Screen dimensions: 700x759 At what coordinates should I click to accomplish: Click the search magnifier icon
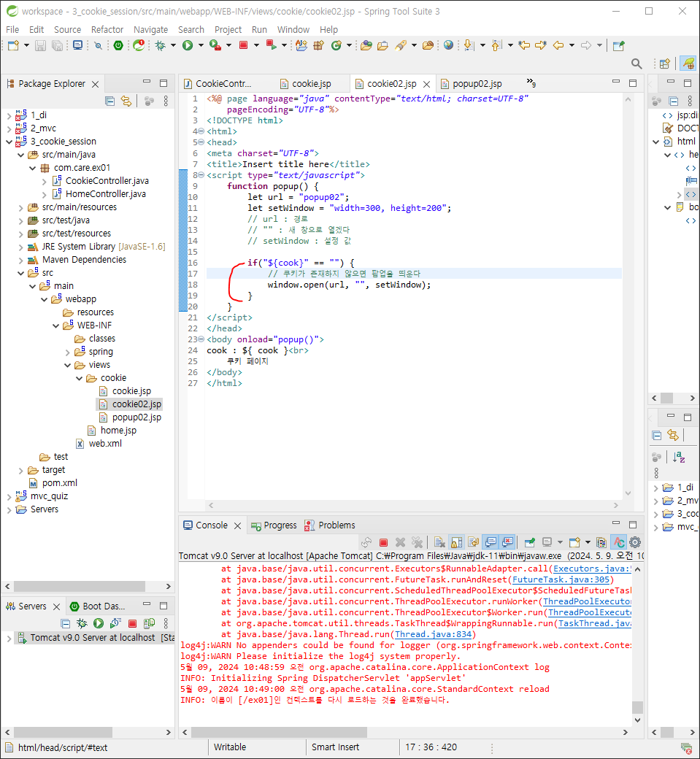point(636,63)
